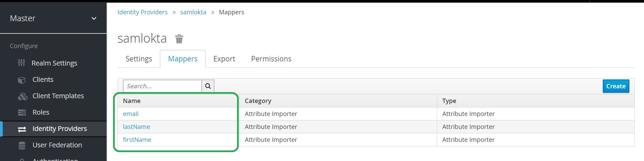Click the search magnifier icon button
Image resolution: width=644 pixels, height=161 pixels.
[x=208, y=86]
